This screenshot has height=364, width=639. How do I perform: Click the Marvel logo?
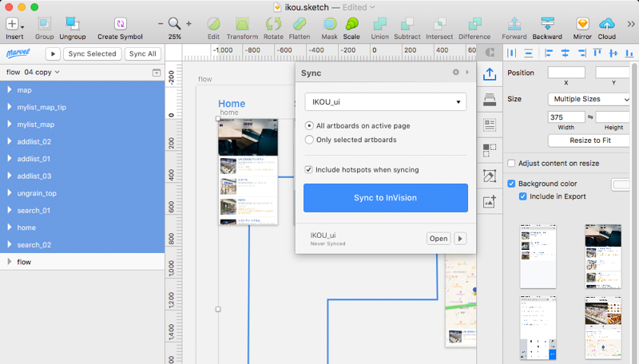pos(18,53)
